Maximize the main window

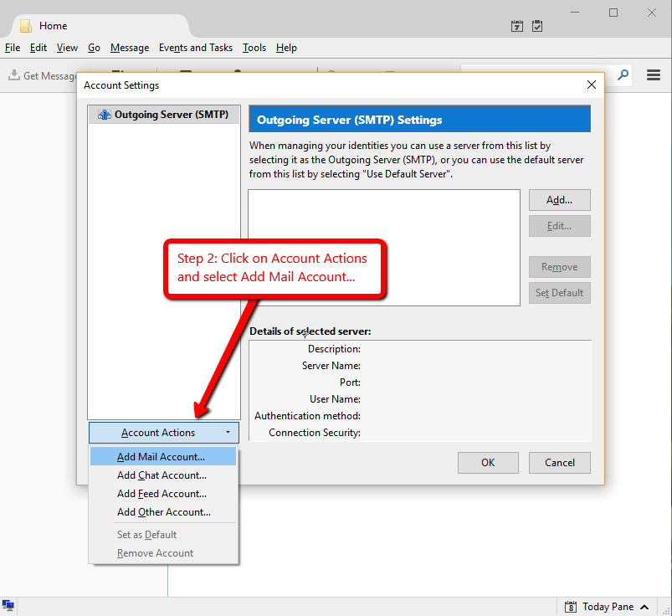click(613, 13)
